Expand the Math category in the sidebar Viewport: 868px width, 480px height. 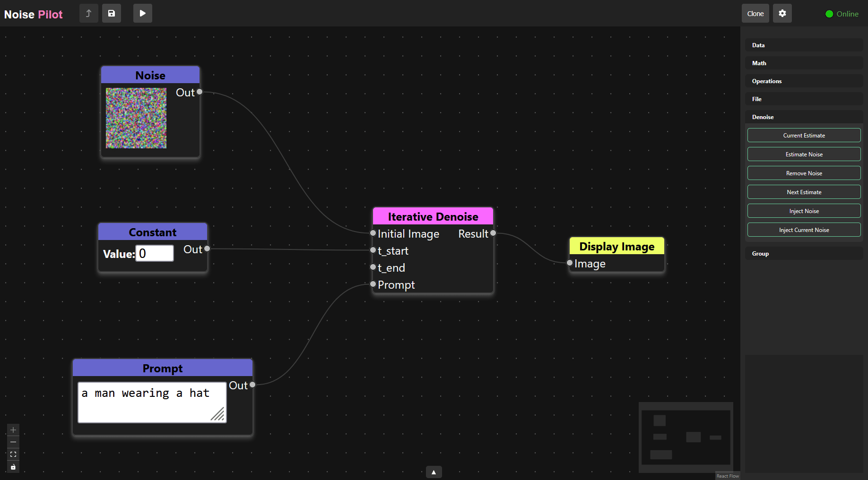(804, 63)
